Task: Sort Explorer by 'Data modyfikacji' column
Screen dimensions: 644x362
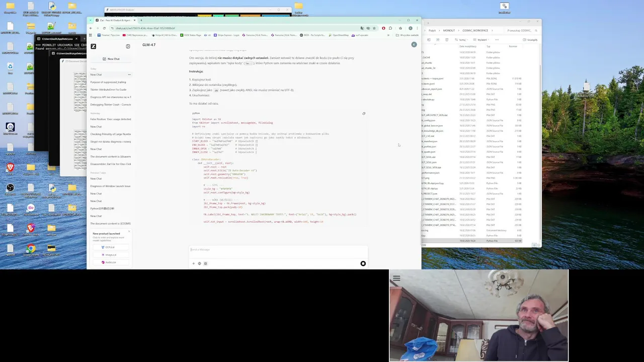Action: pyautogui.click(x=468, y=46)
